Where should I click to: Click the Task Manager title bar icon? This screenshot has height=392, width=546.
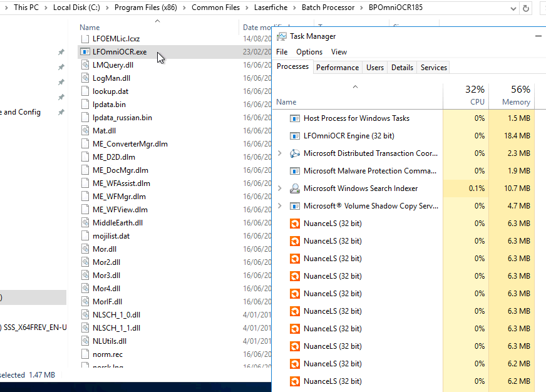point(282,36)
